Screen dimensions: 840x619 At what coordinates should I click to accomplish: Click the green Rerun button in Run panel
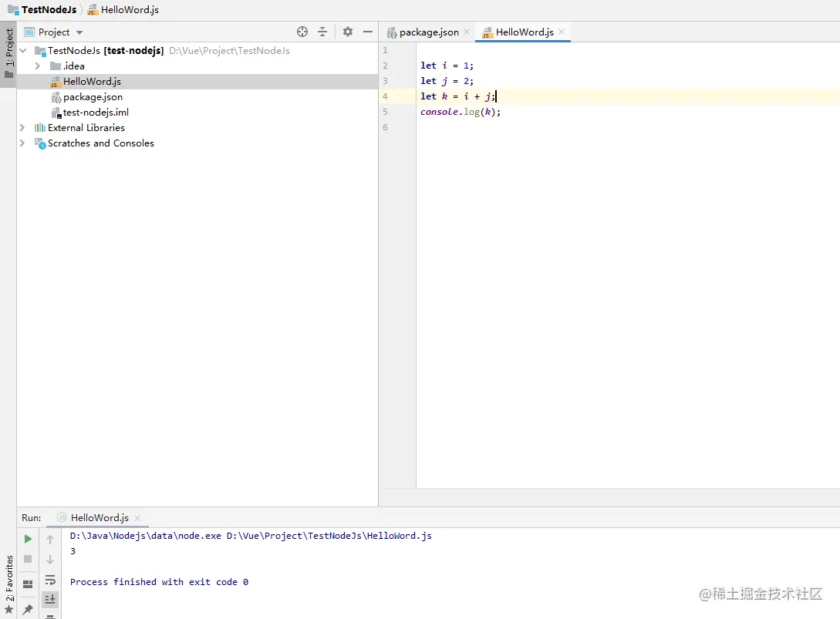pos(28,539)
